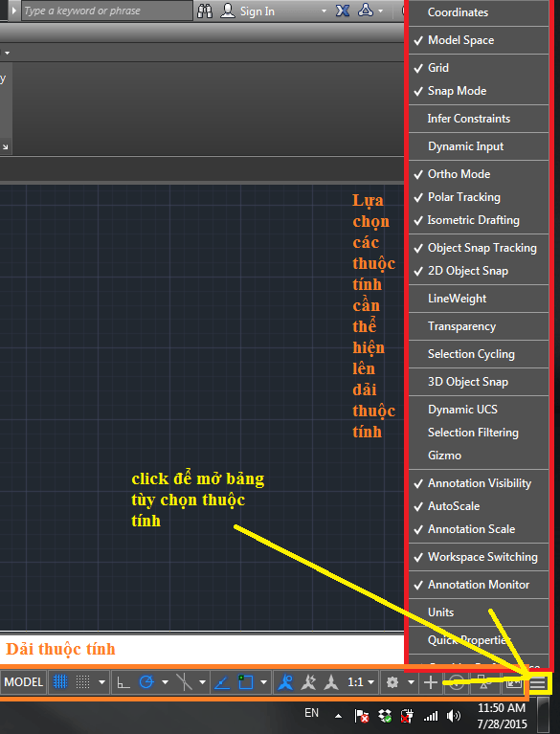Click the Sign In user silhouette icon
Image resolution: width=560 pixels, height=734 pixels.
coord(228,11)
